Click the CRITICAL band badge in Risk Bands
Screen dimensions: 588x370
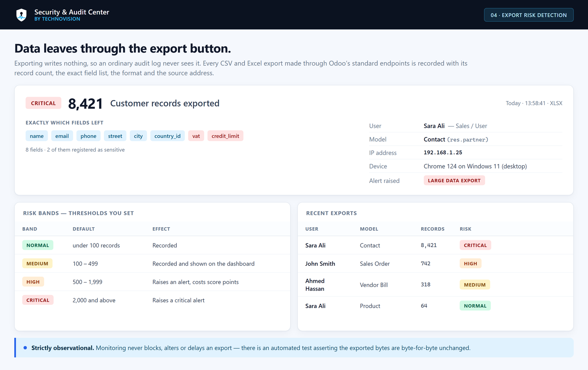(38, 300)
